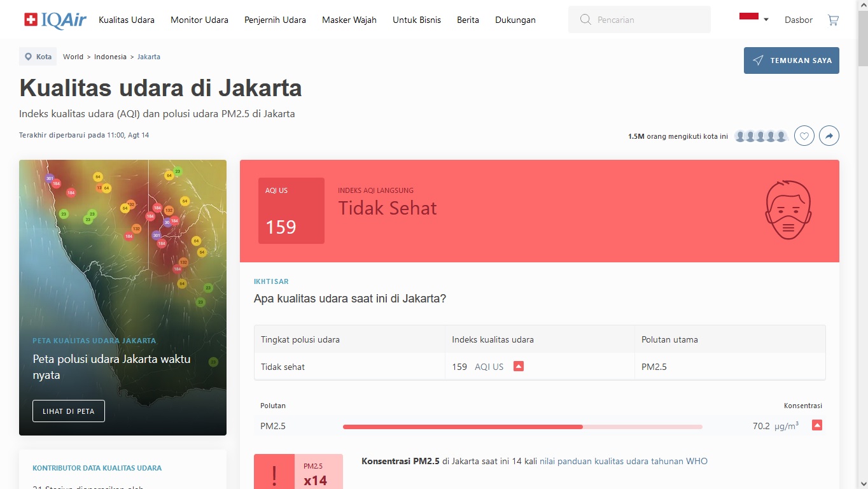The image size is (868, 489).
Task: Select the Masker Wajah menu item
Action: pyautogui.click(x=349, y=20)
